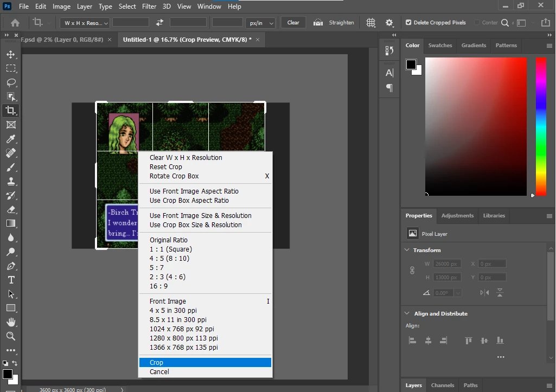The image size is (556, 392).
Task: Open the px/in units dropdown
Action: [x=261, y=23]
